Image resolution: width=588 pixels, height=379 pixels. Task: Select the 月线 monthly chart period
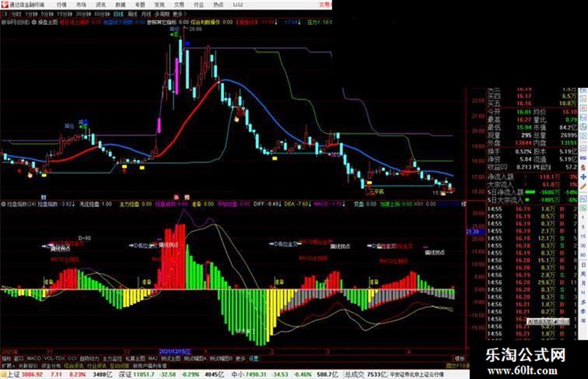tap(146, 14)
